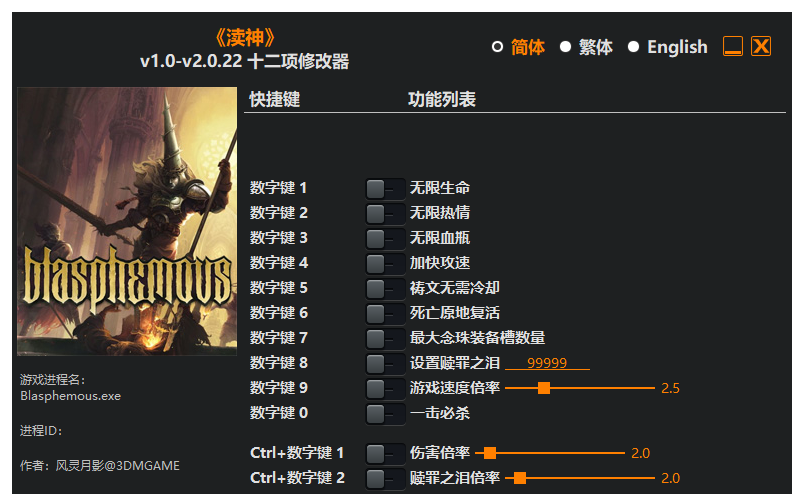Screen dimensions: 802x494
Task: Close the trainer window
Action: coord(761,47)
